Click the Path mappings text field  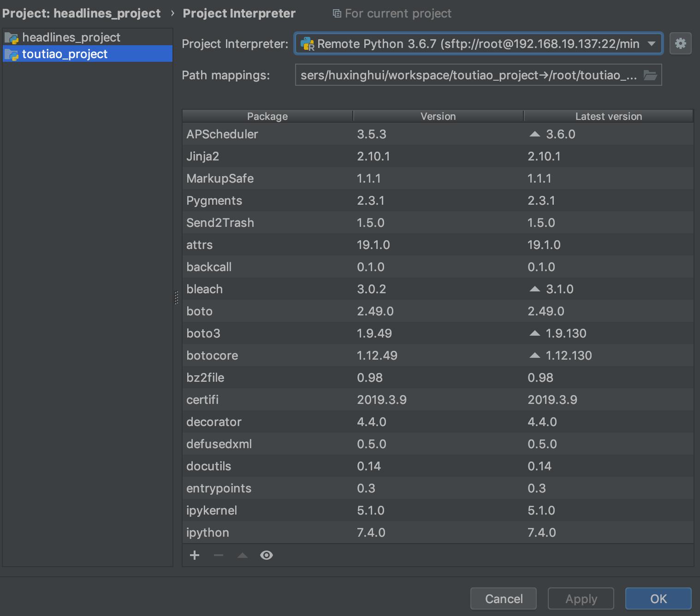click(468, 75)
